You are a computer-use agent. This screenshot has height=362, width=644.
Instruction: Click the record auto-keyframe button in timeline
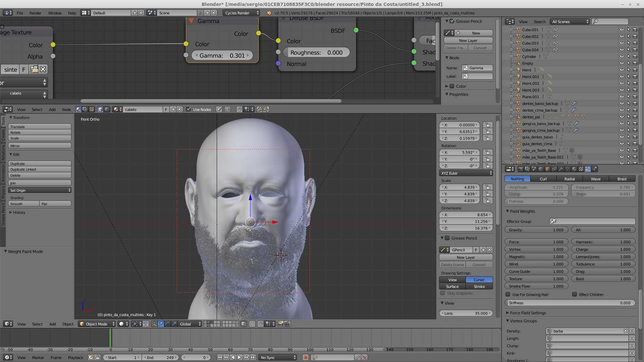coord(305,357)
